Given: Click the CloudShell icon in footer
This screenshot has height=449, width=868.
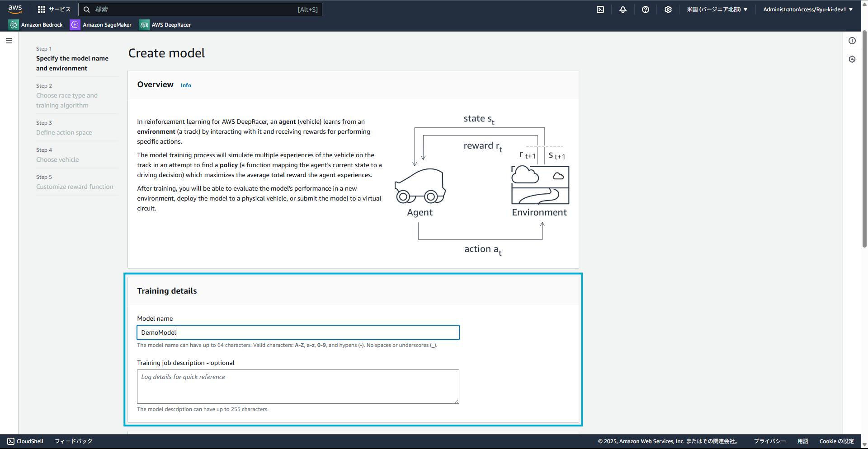Looking at the screenshot, I should [x=11, y=441].
